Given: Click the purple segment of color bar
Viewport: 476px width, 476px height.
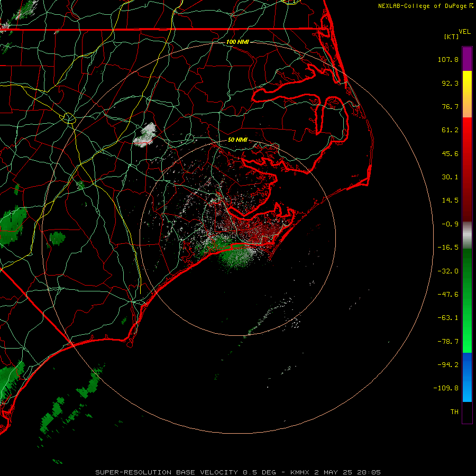Looking at the screenshot, I should pos(467,59).
